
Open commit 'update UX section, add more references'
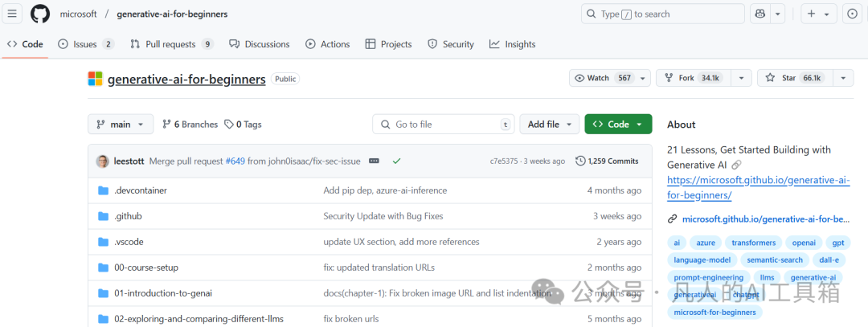click(x=401, y=242)
